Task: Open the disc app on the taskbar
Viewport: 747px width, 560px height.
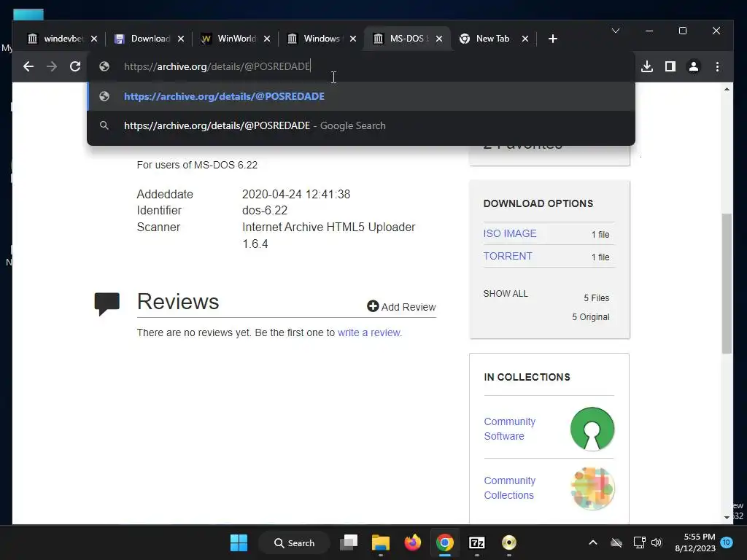Action: tap(508, 542)
